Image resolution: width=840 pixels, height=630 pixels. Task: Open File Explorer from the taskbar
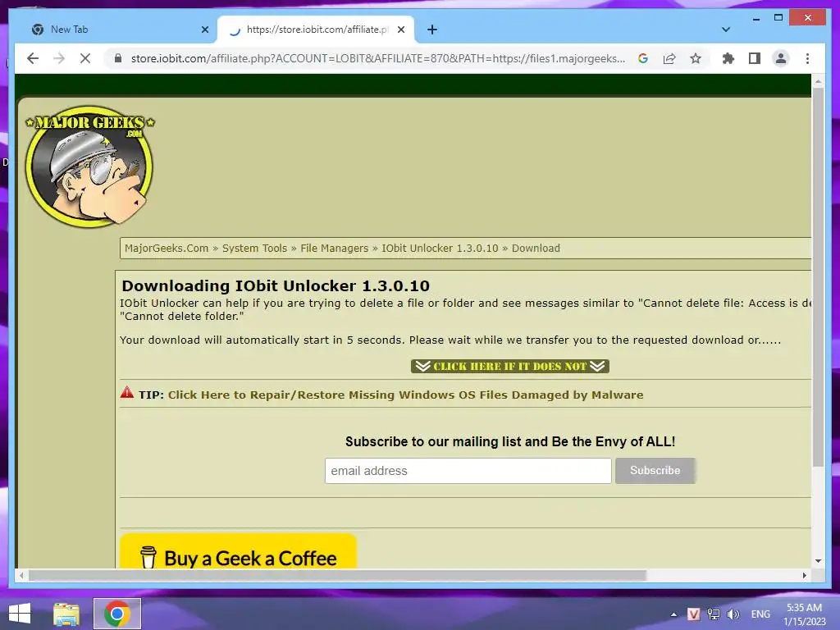(66, 614)
